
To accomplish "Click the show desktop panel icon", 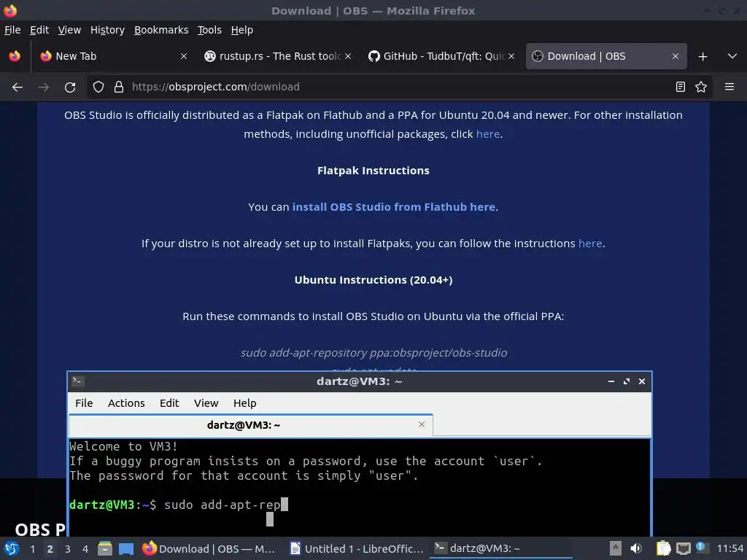I will (125, 549).
